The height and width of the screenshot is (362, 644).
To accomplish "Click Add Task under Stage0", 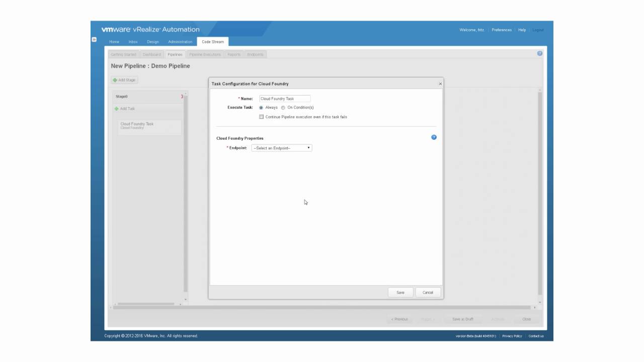I will click(x=125, y=109).
